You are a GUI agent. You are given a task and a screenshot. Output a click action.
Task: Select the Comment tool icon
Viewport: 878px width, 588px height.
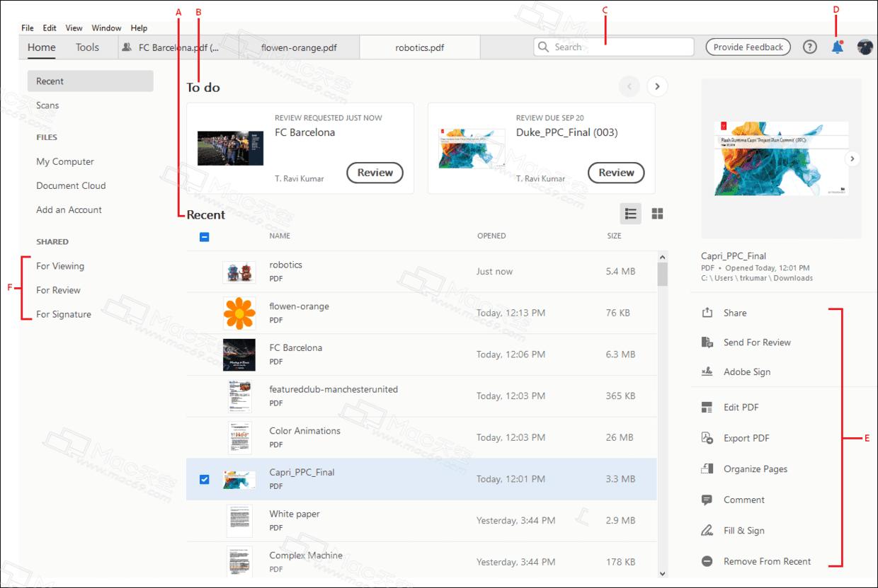click(x=706, y=500)
